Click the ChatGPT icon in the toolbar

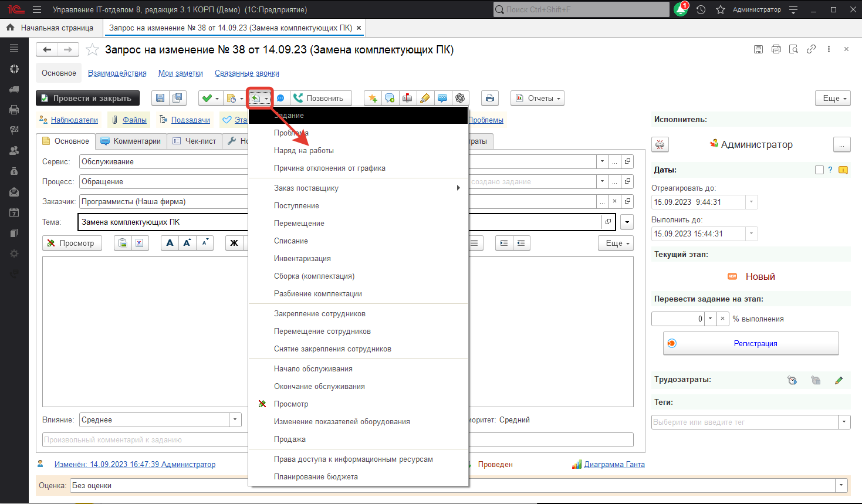tap(460, 99)
